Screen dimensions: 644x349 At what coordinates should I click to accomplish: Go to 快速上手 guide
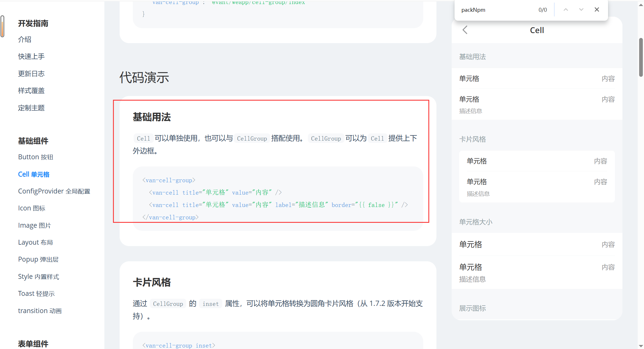tap(31, 56)
